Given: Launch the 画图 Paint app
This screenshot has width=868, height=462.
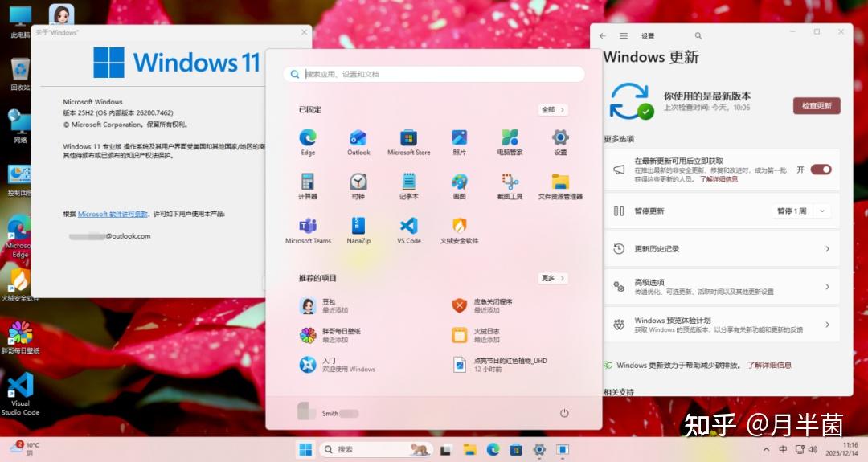Looking at the screenshot, I should pyautogui.click(x=459, y=186).
